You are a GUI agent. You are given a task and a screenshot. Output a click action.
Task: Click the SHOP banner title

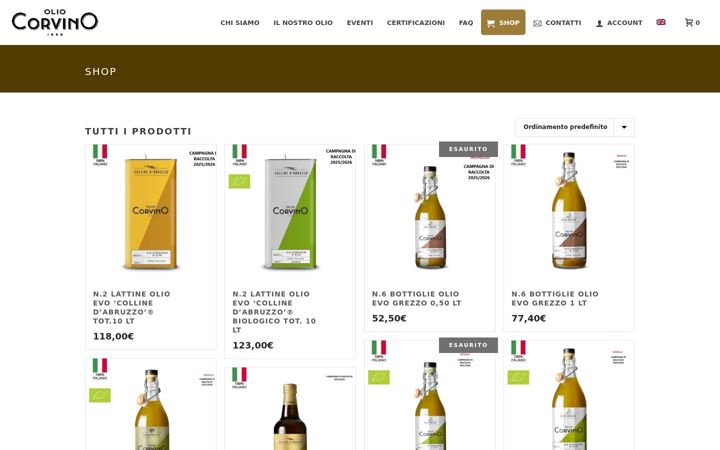coord(101,72)
